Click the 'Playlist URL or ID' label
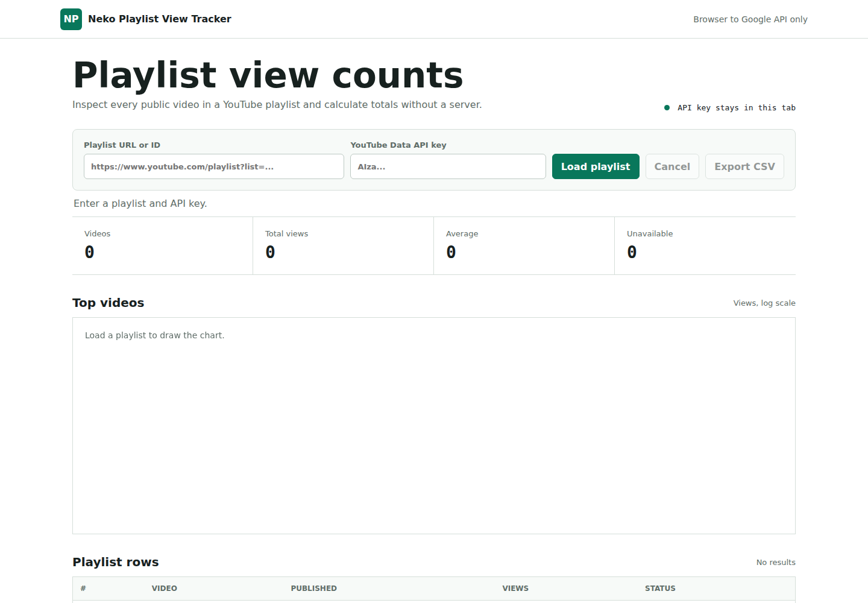Image resolution: width=868 pixels, height=603 pixels. click(x=122, y=145)
